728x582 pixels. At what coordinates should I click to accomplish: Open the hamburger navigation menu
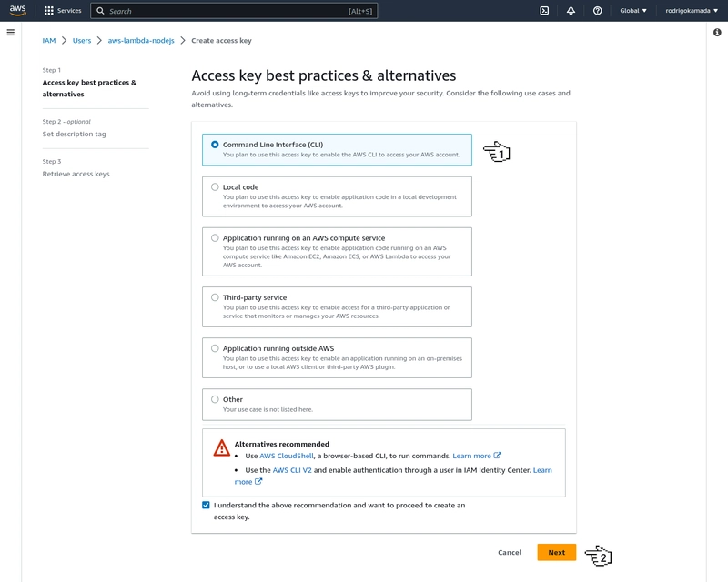click(x=9, y=30)
